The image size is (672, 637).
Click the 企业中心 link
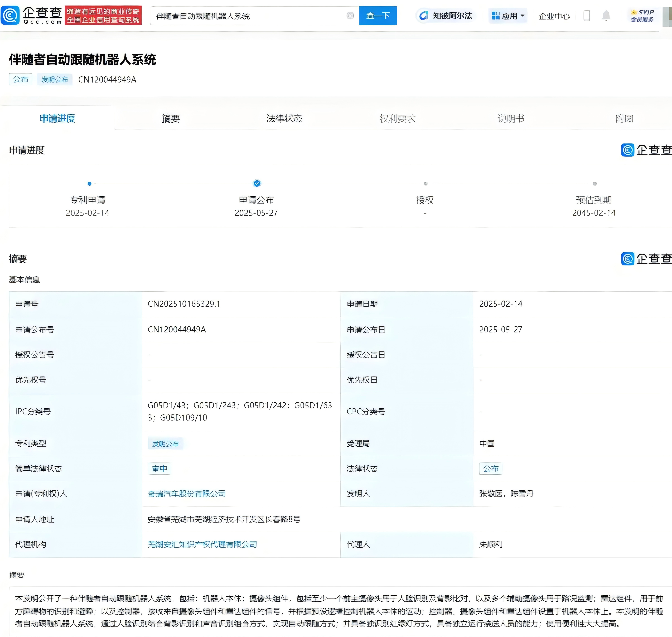pyautogui.click(x=554, y=16)
